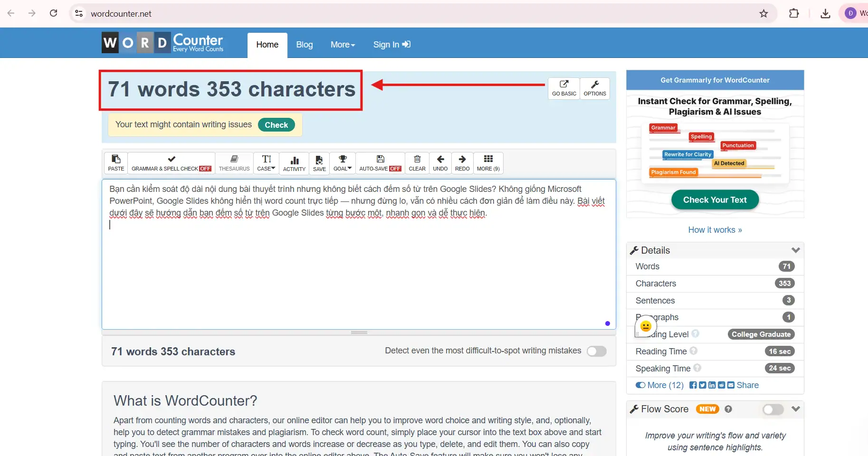Open the Case dropdown
This screenshot has width=868, height=456.
coord(266,163)
